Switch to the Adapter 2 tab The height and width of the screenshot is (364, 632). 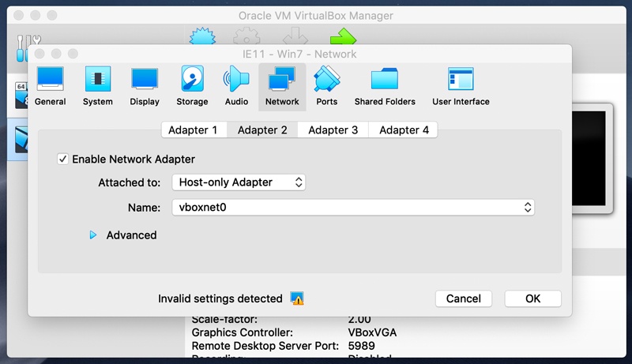coord(262,130)
